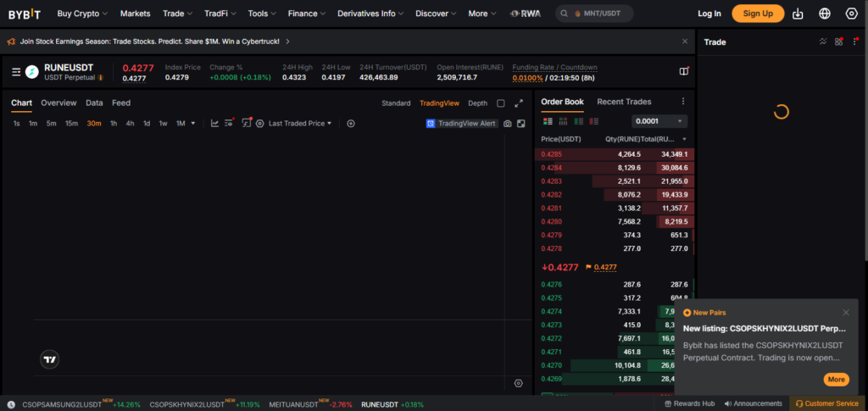
Task: Open the Overview tab
Action: click(x=58, y=103)
